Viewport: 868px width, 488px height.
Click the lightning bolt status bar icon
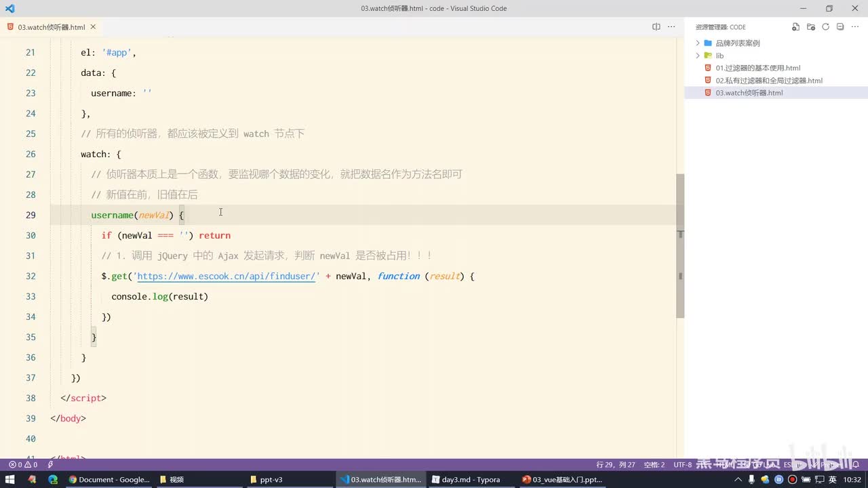50,464
